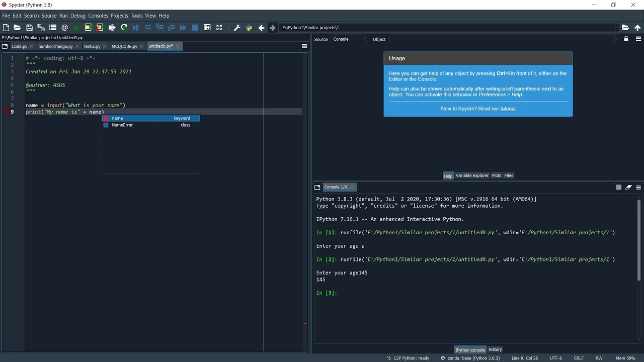The height and width of the screenshot is (362, 644).
Task: Open the File menu
Action: [6, 16]
